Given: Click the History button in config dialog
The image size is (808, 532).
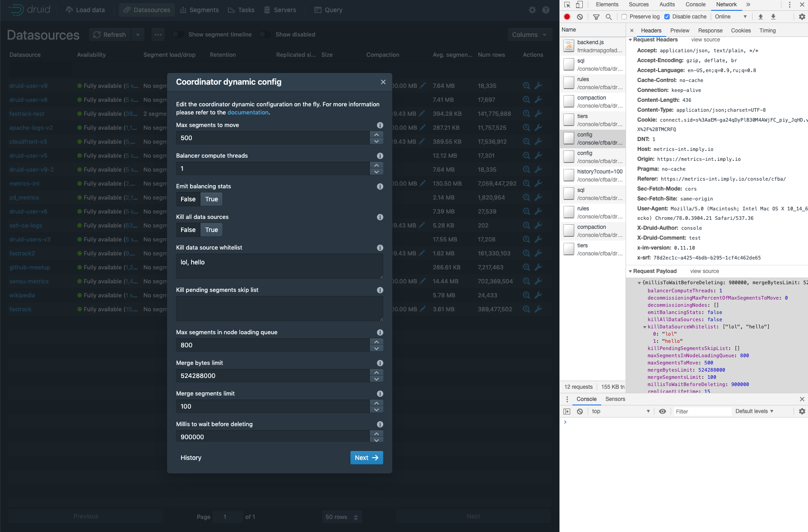Looking at the screenshot, I should pyautogui.click(x=191, y=458).
